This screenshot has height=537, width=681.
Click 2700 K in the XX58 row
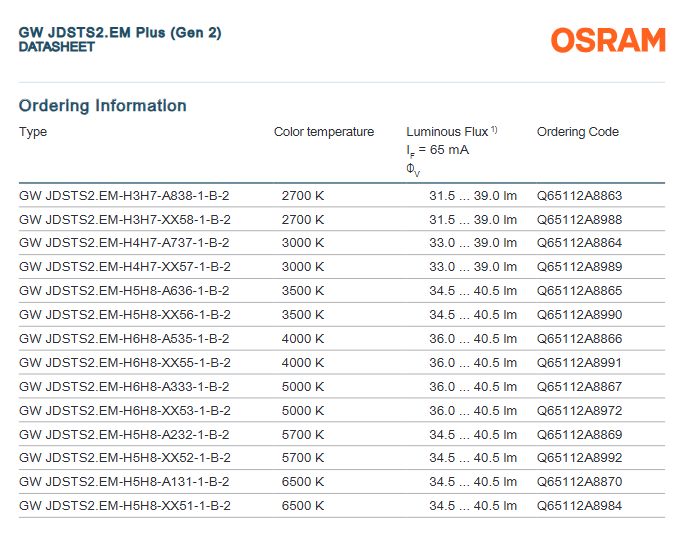click(x=303, y=219)
